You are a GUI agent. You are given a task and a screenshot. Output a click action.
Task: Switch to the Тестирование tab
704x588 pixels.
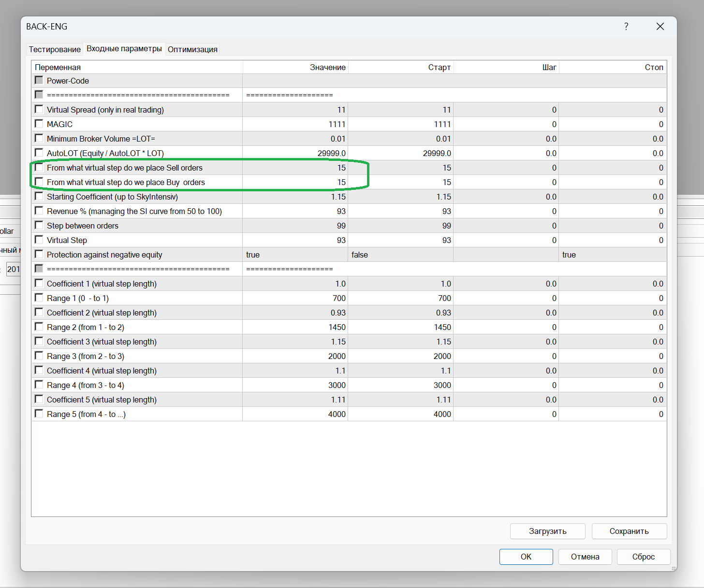[55, 49]
